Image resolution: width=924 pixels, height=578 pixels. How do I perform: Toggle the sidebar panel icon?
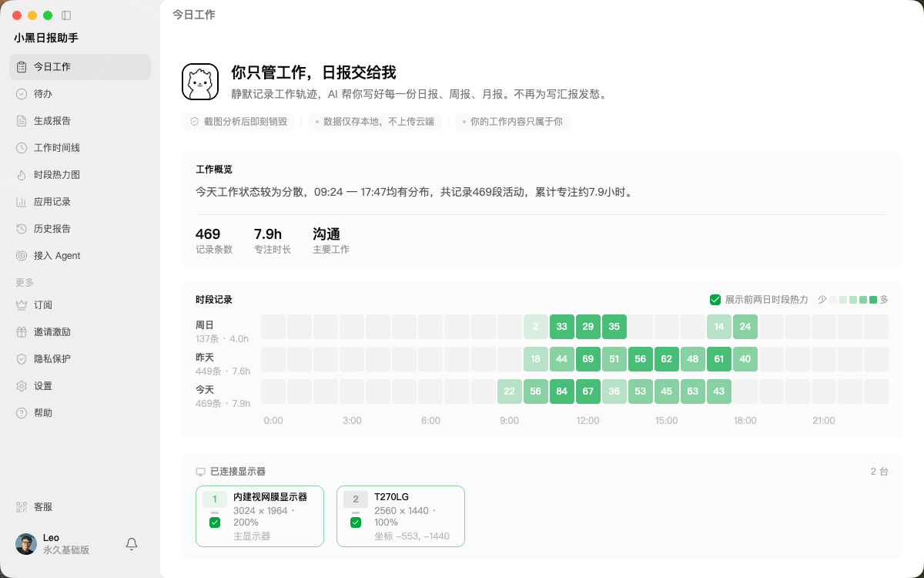click(x=66, y=15)
